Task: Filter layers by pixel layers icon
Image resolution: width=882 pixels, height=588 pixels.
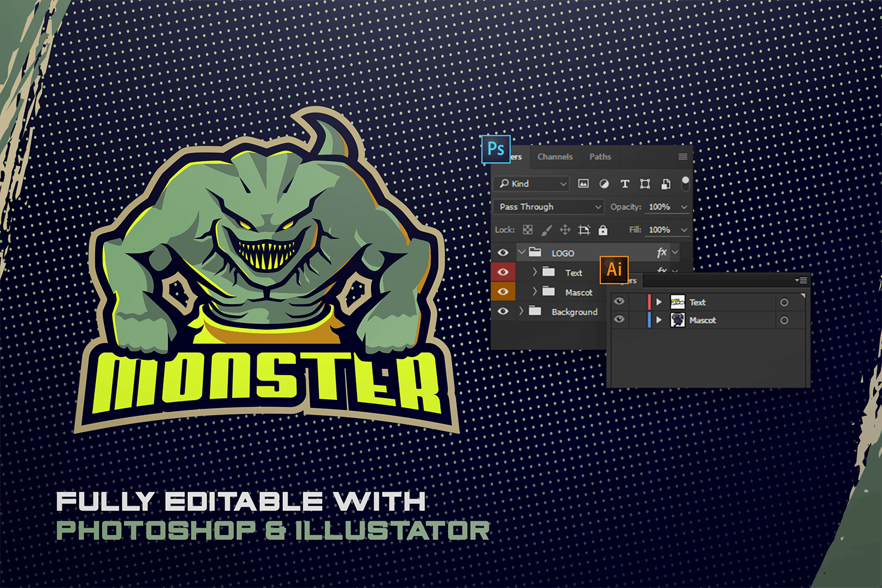Action: 583,183
